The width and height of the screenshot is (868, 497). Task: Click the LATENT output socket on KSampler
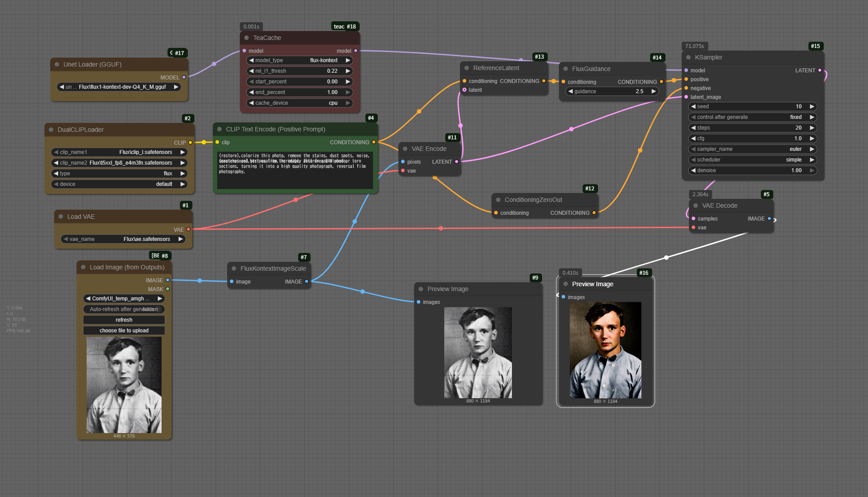[x=820, y=70]
